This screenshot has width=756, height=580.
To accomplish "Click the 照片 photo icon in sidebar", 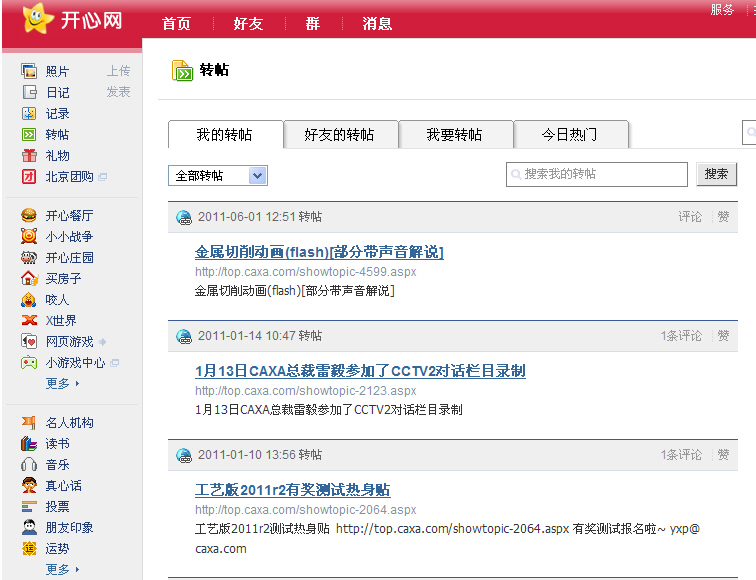I will [29, 71].
